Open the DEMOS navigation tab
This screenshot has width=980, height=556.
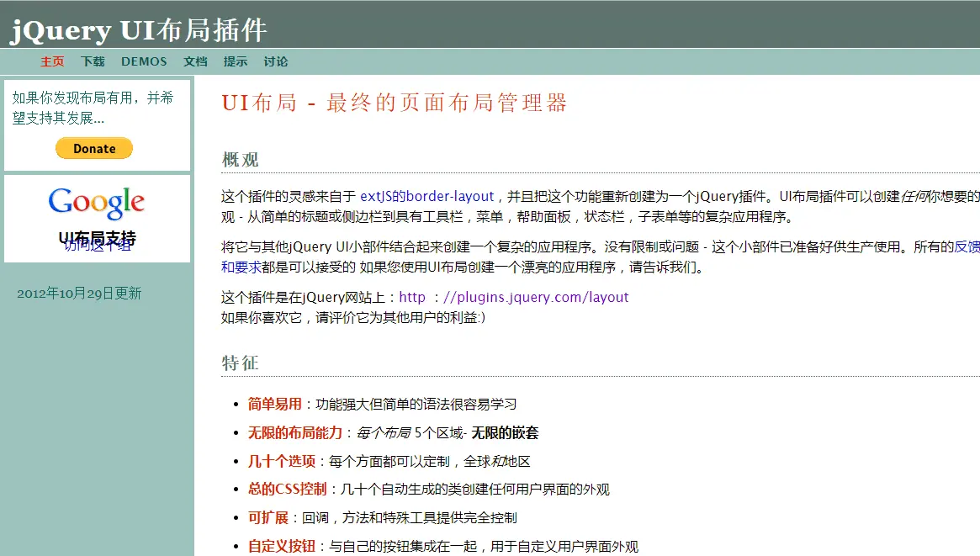tap(144, 61)
